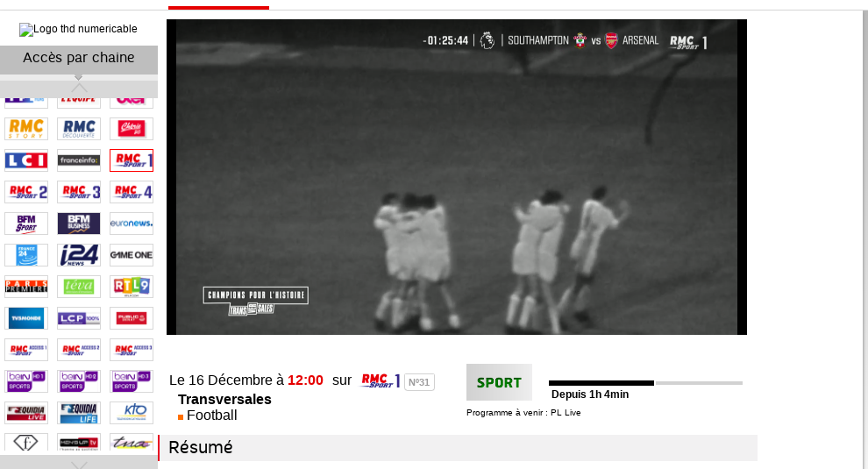Click the green SPORT category badge
The image size is (868, 469).
tap(499, 382)
